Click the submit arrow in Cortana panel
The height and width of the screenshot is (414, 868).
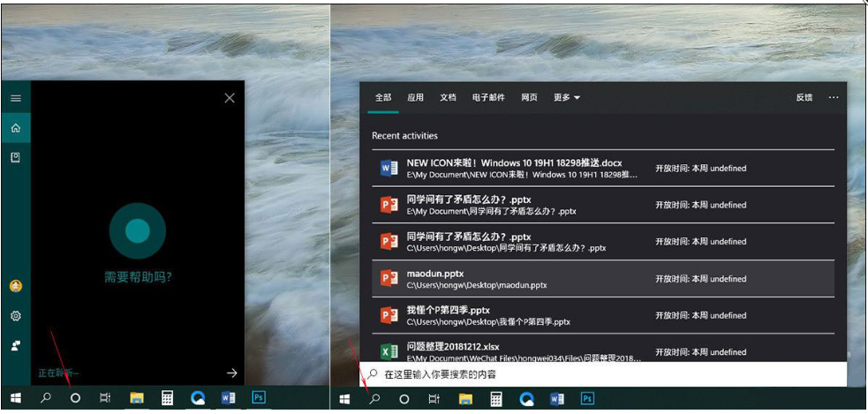232,373
